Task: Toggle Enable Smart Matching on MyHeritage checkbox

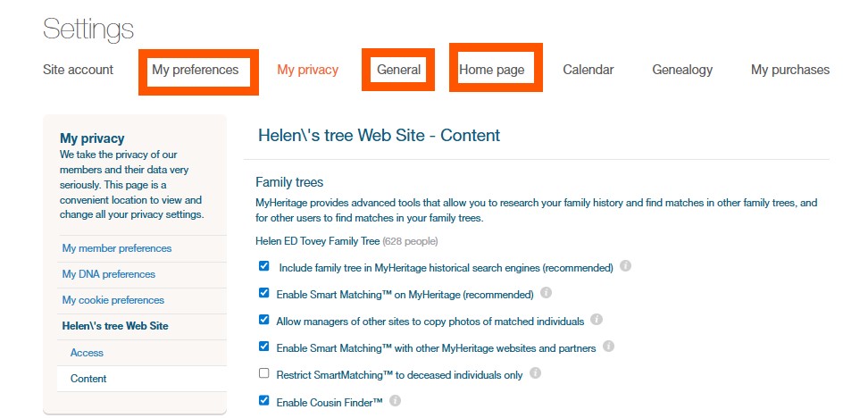Action: pyautogui.click(x=263, y=293)
